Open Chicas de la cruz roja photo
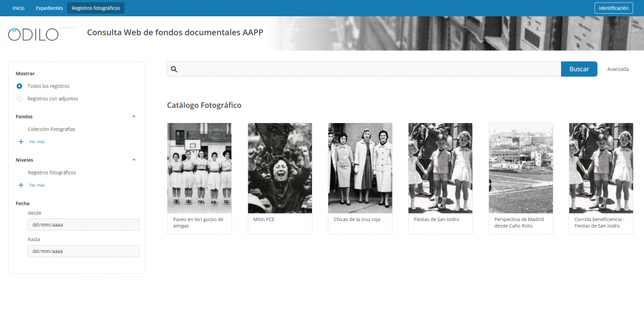Image resolution: width=644 pixels, height=314 pixels. tap(360, 168)
